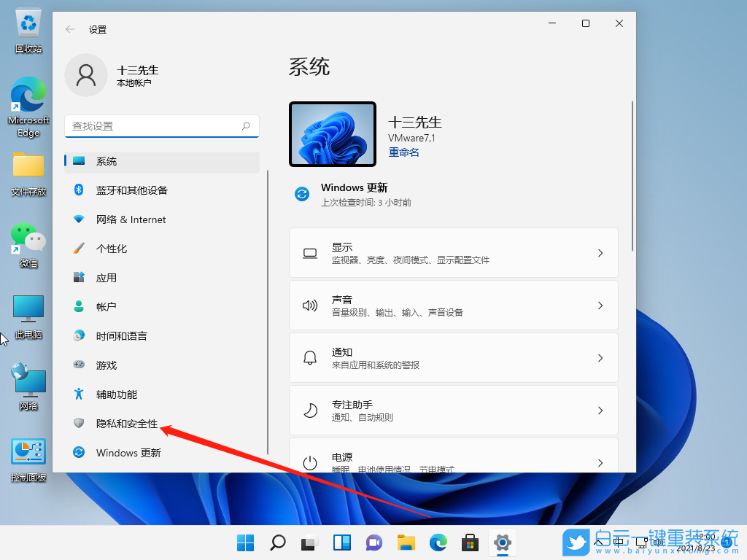Expand the 电源 settings row
The width and height of the screenshot is (747, 560).
454,458
